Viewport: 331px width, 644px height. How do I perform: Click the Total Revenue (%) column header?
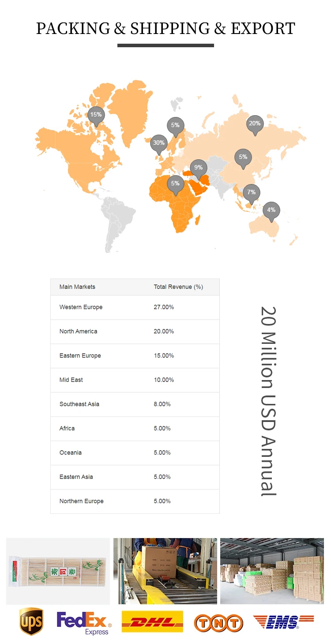tap(178, 287)
